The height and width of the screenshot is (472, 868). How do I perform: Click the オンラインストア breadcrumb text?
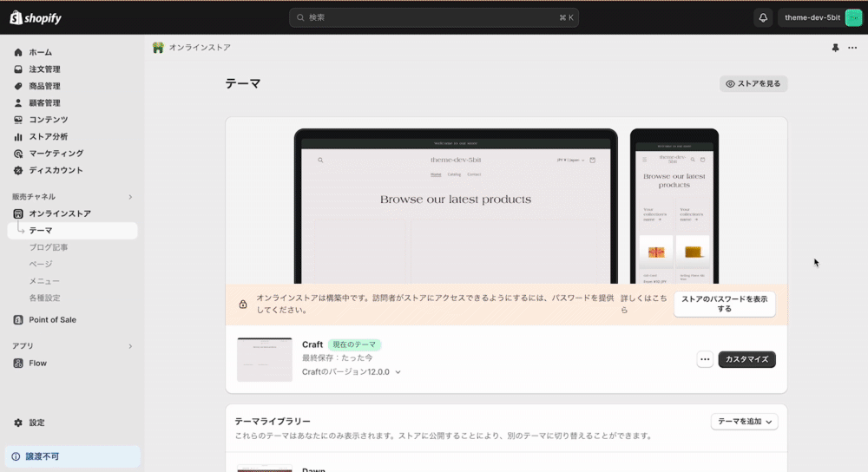click(200, 48)
